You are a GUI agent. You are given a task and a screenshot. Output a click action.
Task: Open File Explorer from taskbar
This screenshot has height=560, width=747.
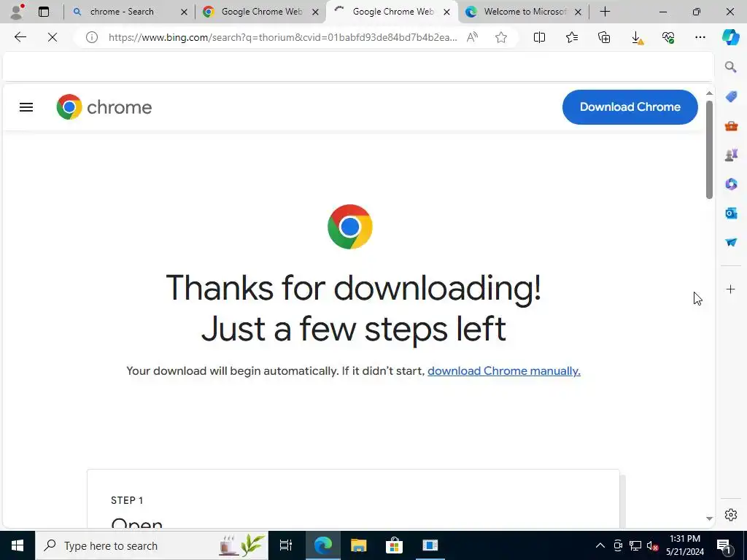click(358, 545)
